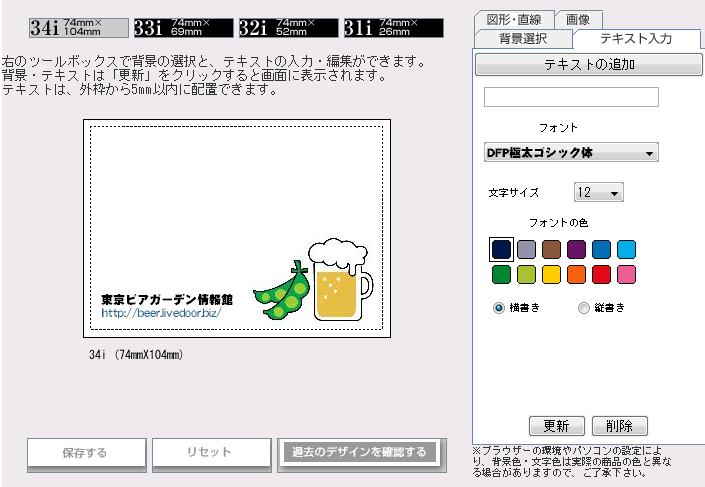Expand the 文字サイズ size dropdown
705x487 pixels.
click(599, 192)
